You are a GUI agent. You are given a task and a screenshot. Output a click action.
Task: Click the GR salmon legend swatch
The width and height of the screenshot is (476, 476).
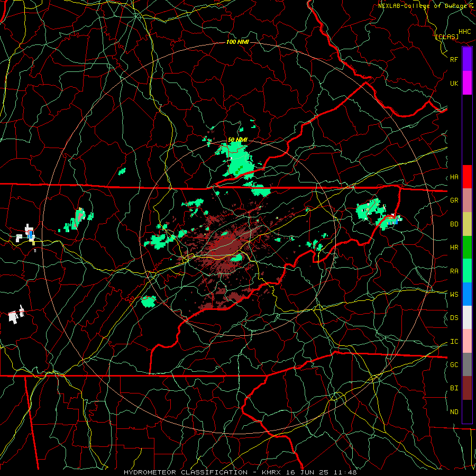click(x=467, y=200)
